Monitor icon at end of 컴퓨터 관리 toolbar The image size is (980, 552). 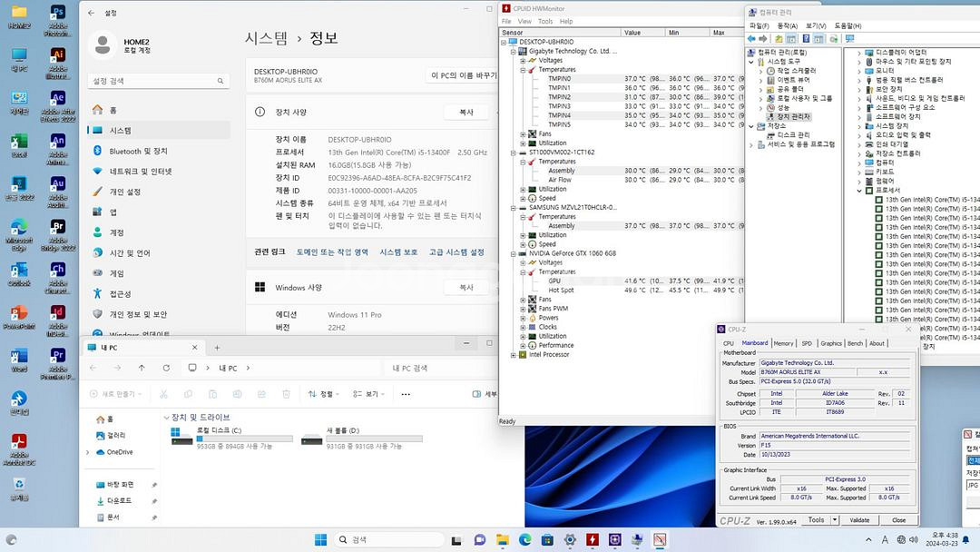click(849, 39)
